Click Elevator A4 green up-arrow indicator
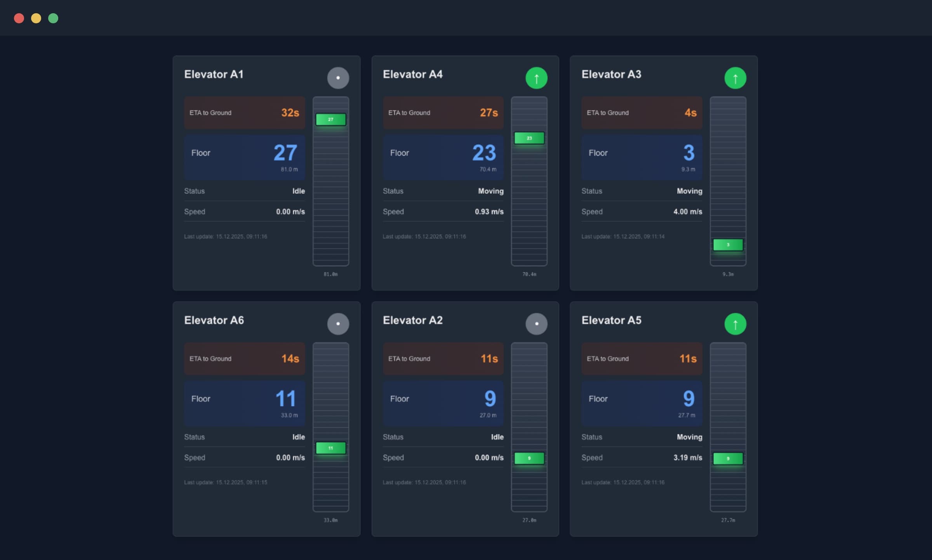The image size is (932, 560). pos(536,78)
